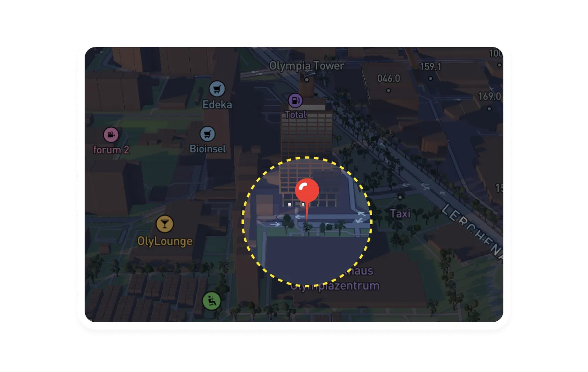Select the Edeka label text
Screen dimensions: 588x372
pos(217,105)
